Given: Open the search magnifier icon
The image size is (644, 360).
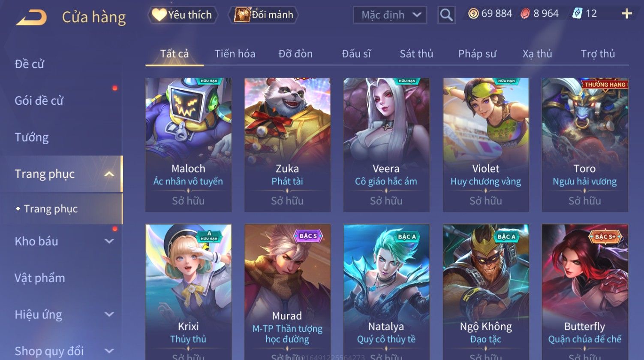Looking at the screenshot, I should pyautogui.click(x=446, y=15).
